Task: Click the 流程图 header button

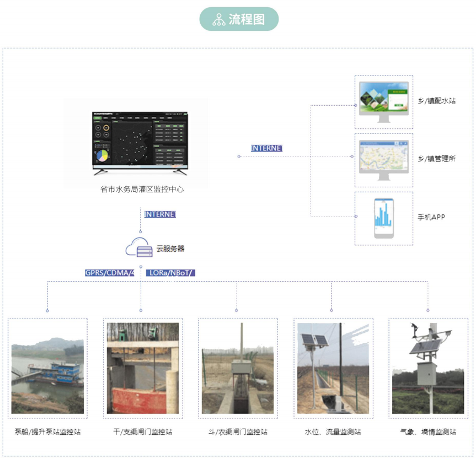Action: [x=239, y=19]
